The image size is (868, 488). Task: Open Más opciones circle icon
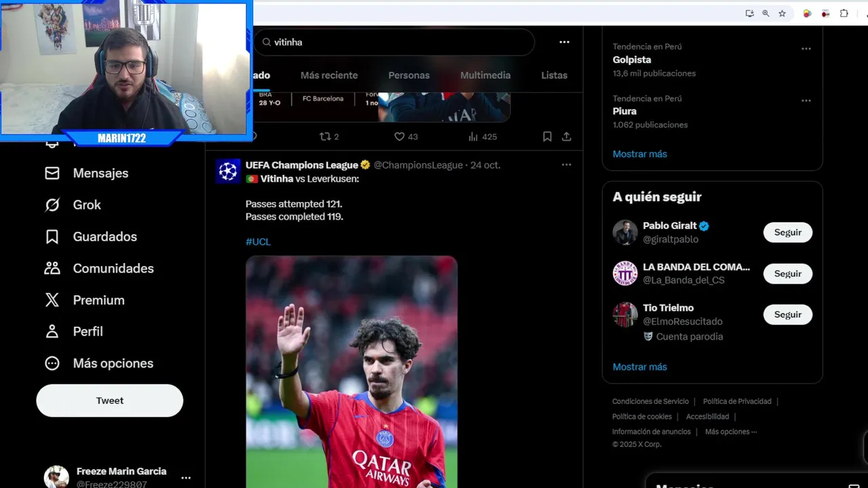pyautogui.click(x=52, y=363)
